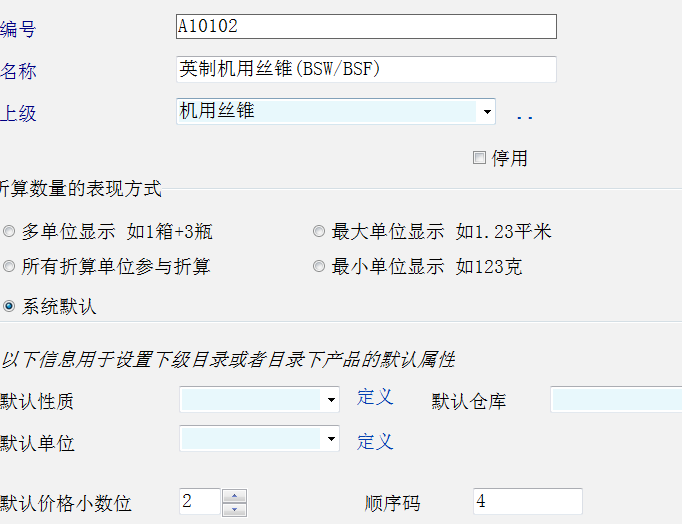Viewport: 682px width, 524px height.
Task: Expand the 默认单位 dropdown arrow
Action: [331, 439]
